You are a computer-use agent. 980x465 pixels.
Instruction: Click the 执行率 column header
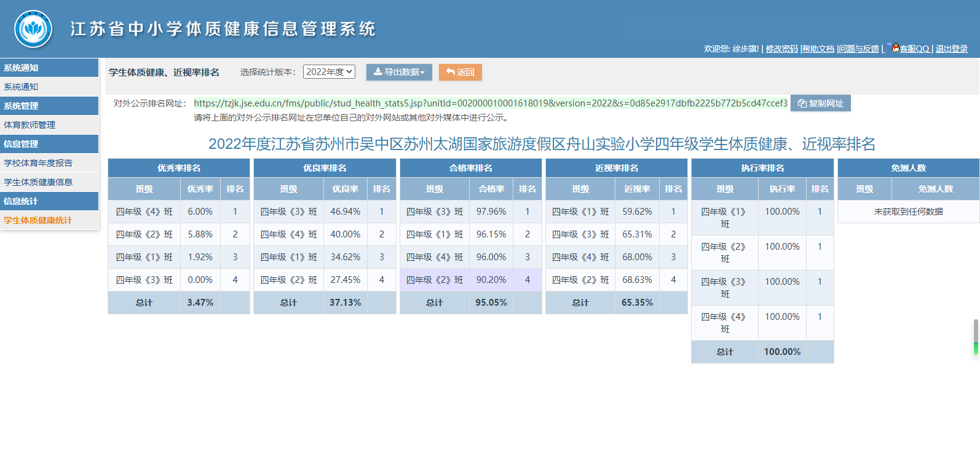(782, 189)
